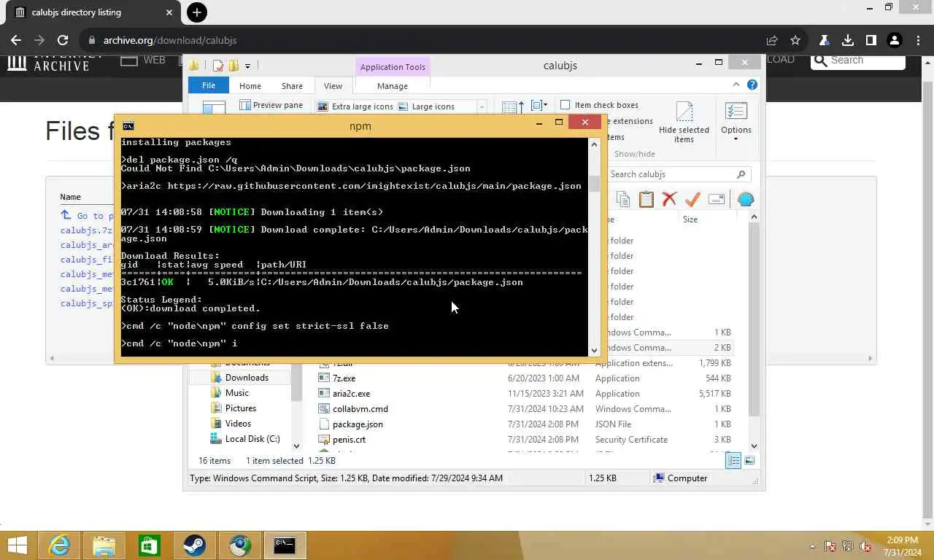Click the Explorer help icon
Image resolution: width=934 pixels, height=560 pixels.
[x=752, y=85]
